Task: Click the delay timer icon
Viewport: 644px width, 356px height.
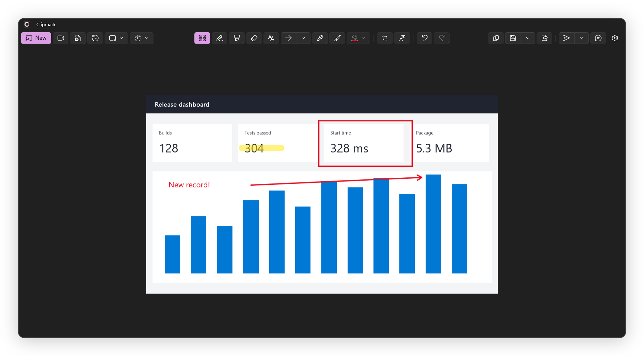Action: 137,38
